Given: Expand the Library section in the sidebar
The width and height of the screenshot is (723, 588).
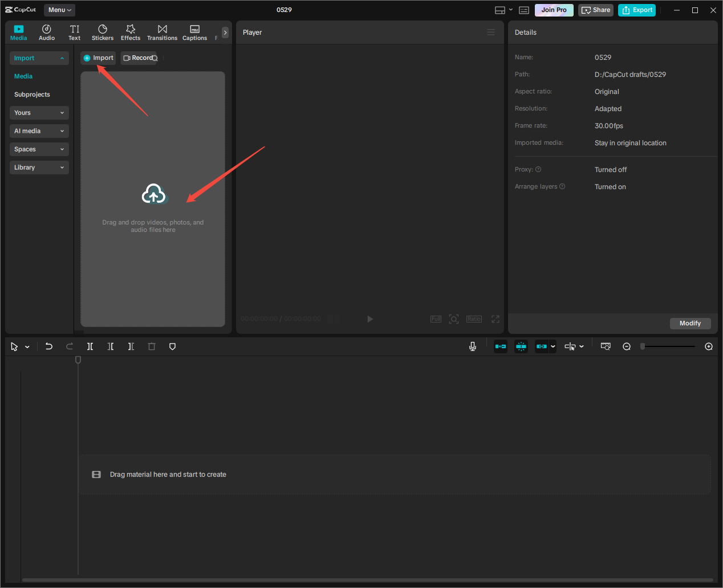Looking at the screenshot, I should point(39,167).
